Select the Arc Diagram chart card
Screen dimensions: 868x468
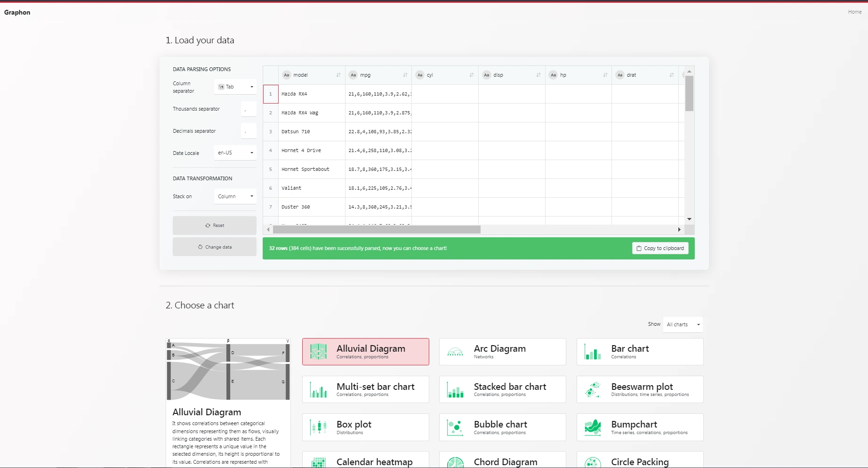[503, 352]
